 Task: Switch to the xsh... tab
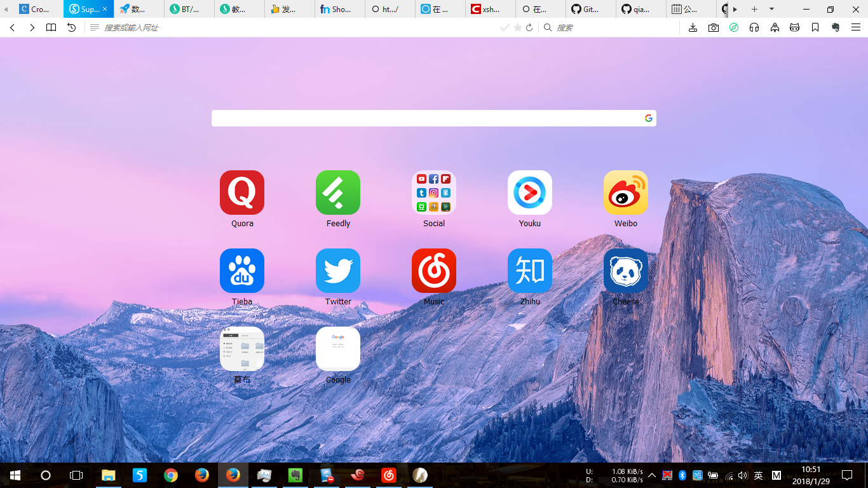491,10
